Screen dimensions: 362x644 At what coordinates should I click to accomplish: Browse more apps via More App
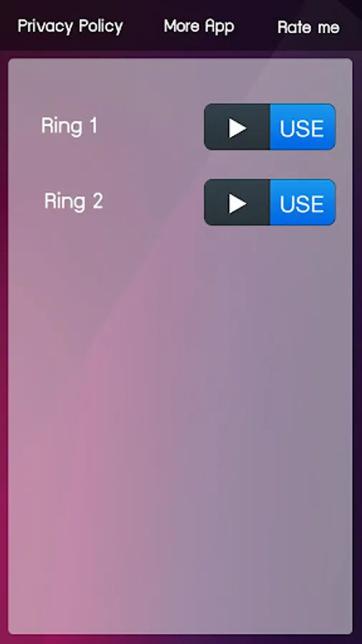pos(199,26)
